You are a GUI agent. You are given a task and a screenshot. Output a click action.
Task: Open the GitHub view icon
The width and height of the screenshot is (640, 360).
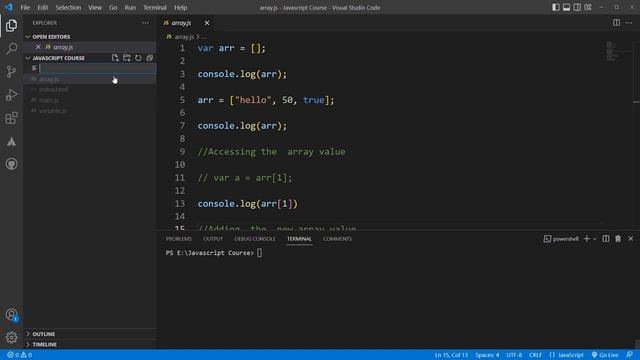11,164
